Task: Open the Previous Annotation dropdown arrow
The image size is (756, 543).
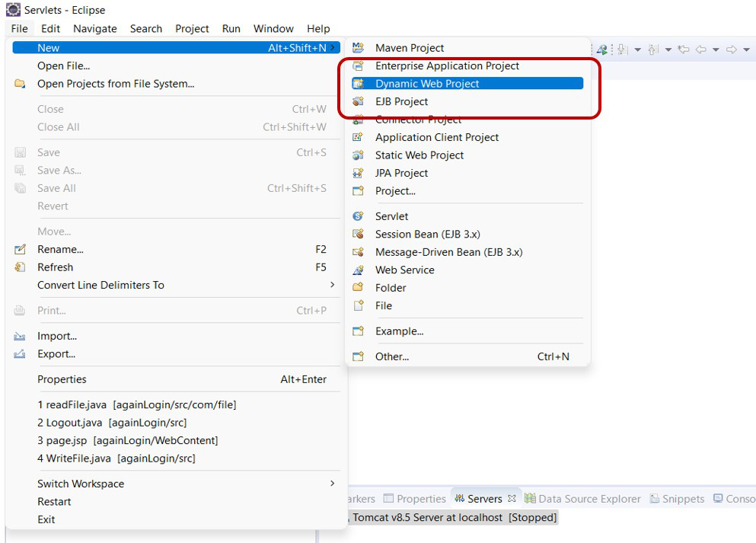Action: coord(668,50)
